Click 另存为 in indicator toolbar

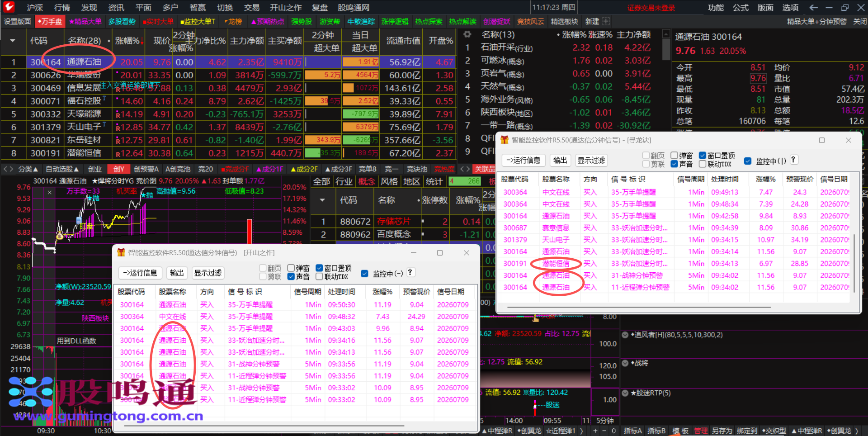coord(722,431)
